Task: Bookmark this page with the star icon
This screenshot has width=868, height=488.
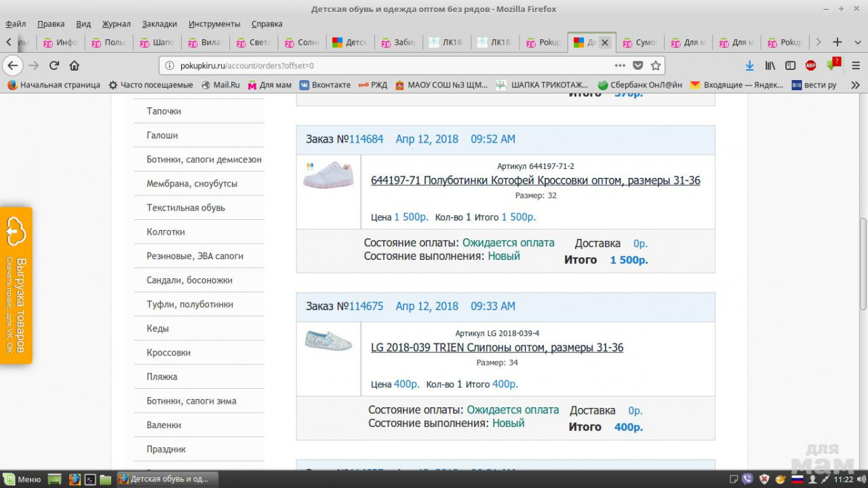Action: pos(655,66)
